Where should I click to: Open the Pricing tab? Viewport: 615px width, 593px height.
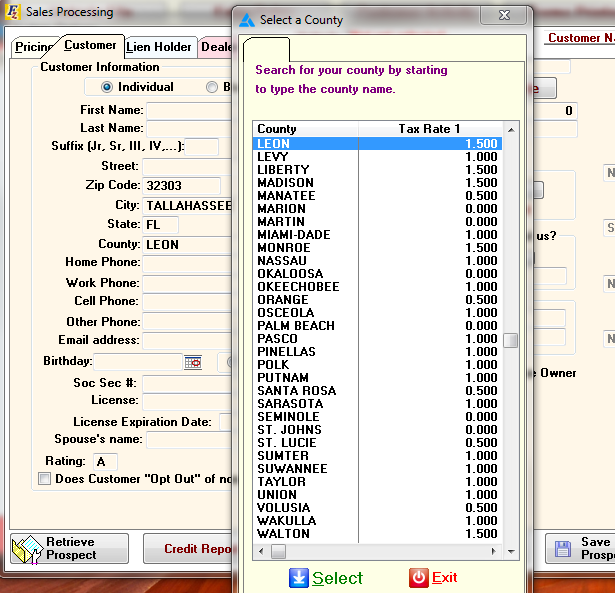point(34,47)
